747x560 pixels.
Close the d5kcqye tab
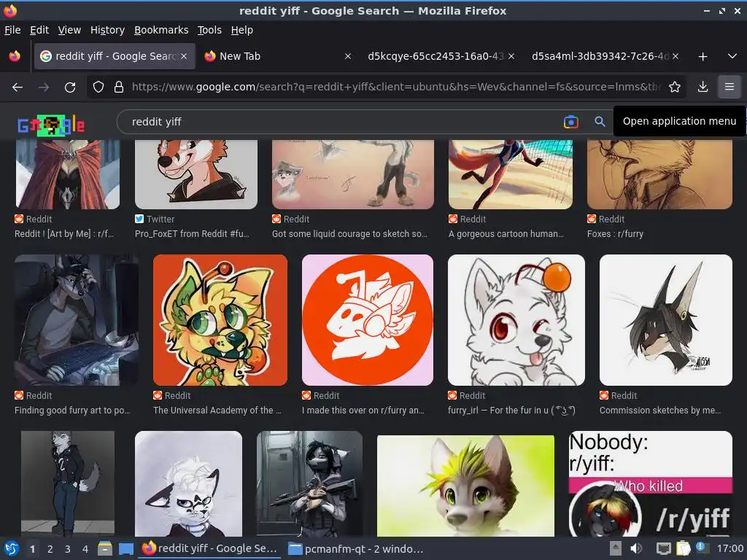click(511, 56)
